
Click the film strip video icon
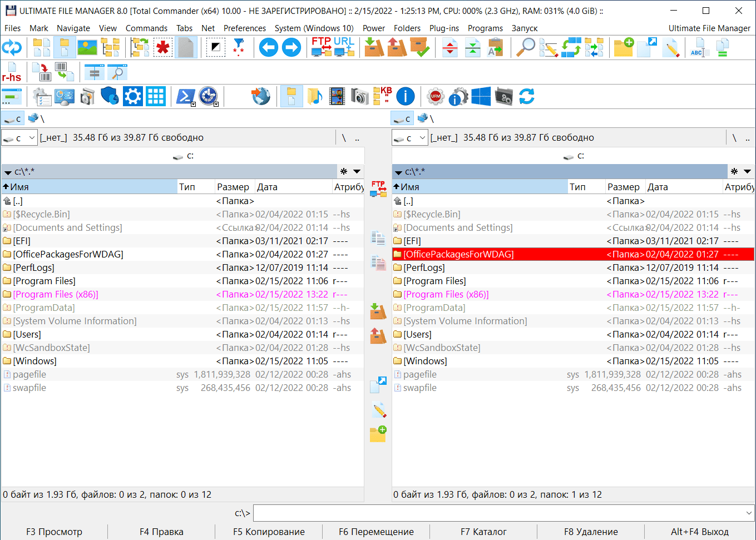click(x=337, y=96)
